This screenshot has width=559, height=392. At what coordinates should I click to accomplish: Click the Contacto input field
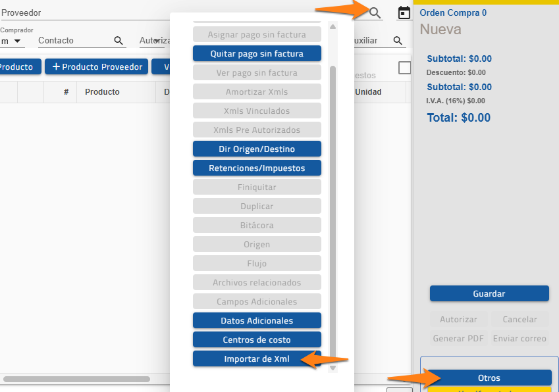(72, 41)
